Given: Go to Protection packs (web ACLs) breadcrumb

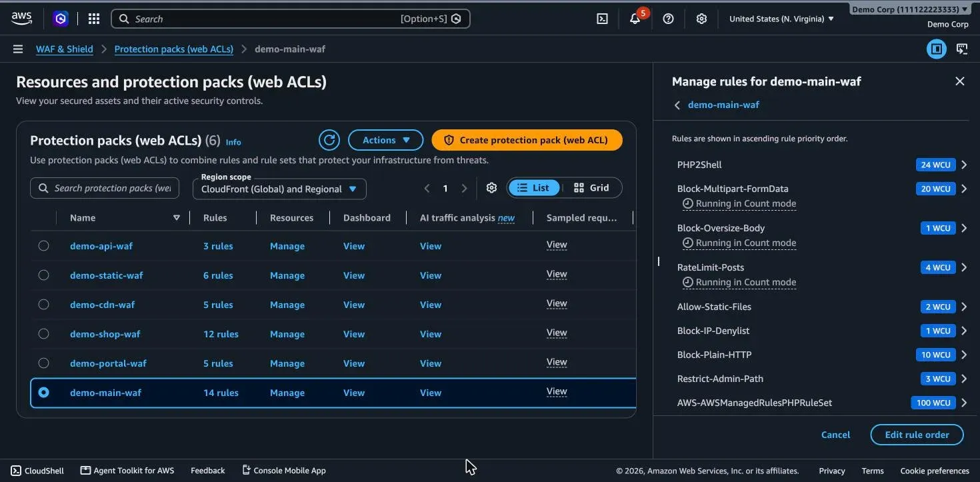Looking at the screenshot, I should pyautogui.click(x=174, y=49).
